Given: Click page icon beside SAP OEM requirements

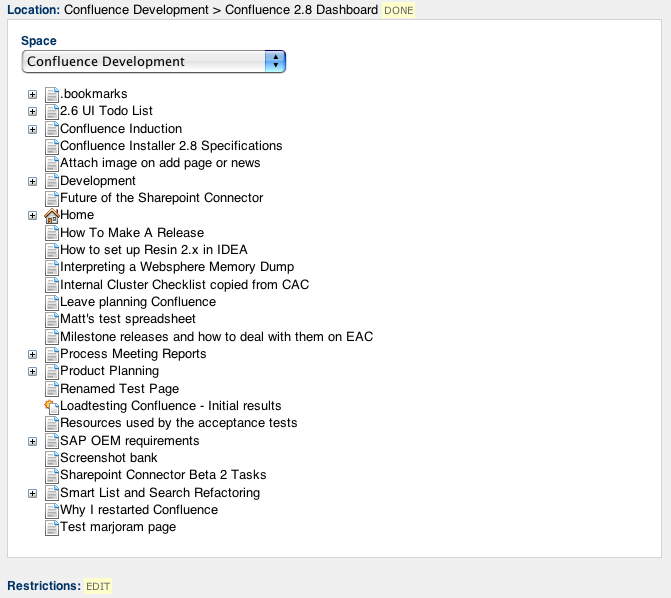Looking at the screenshot, I should tap(52, 441).
